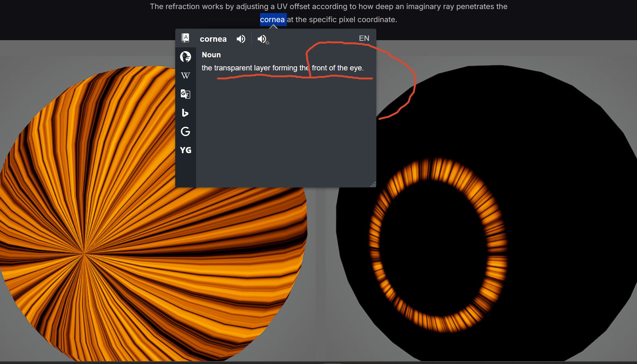This screenshot has width=637, height=364.
Task: Switch to the Google Translate source
Action: 186,94
